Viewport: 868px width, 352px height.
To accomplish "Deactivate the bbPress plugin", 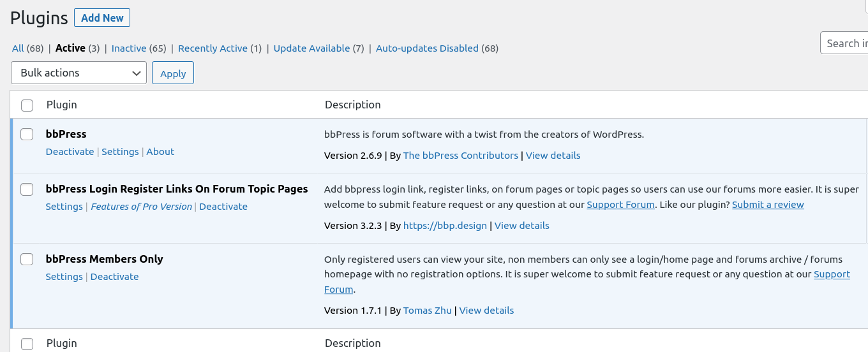I will click(x=70, y=152).
